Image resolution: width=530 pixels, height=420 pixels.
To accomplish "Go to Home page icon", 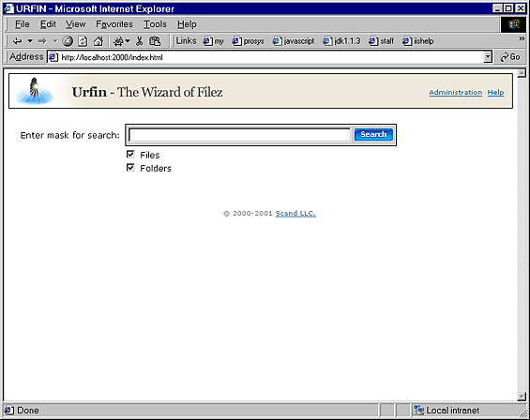I will point(98,41).
